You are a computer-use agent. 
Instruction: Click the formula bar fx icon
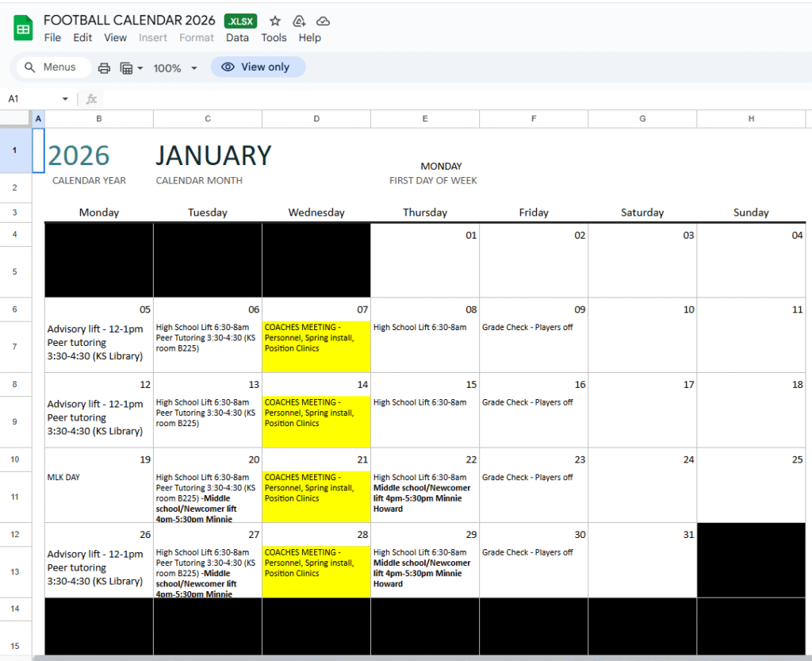click(x=90, y=98)
